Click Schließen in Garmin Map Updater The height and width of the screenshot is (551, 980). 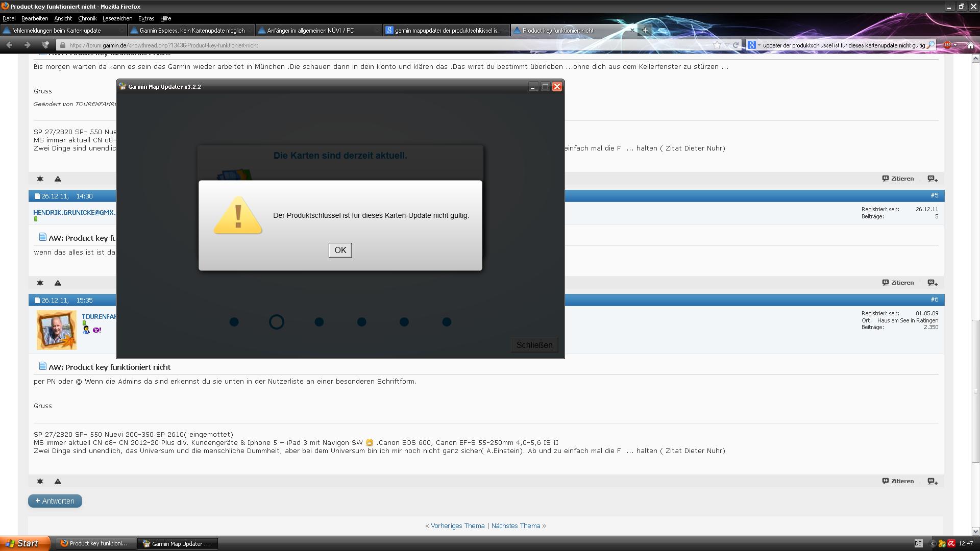[534, 345]
